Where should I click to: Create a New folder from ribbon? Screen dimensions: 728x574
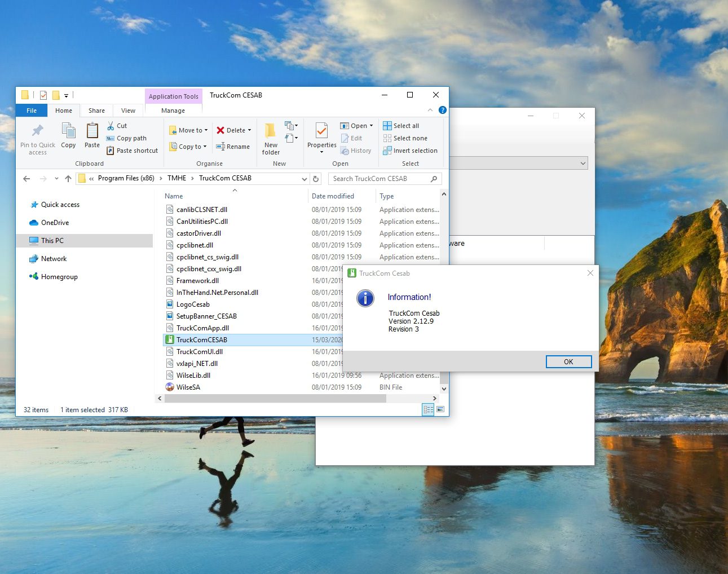(x=271, y=138)
